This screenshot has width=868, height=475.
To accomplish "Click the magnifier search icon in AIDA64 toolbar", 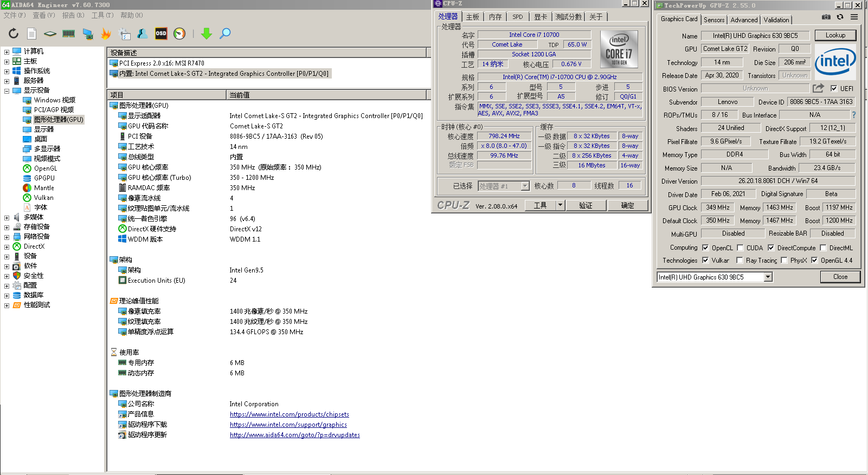I will pyautogui.click(x=225, y=34).
